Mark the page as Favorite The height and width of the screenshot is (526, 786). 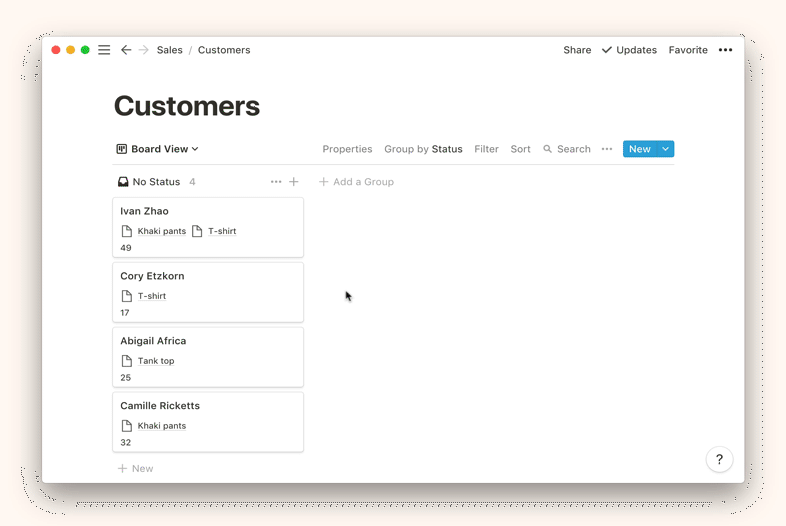pos(688,50)
